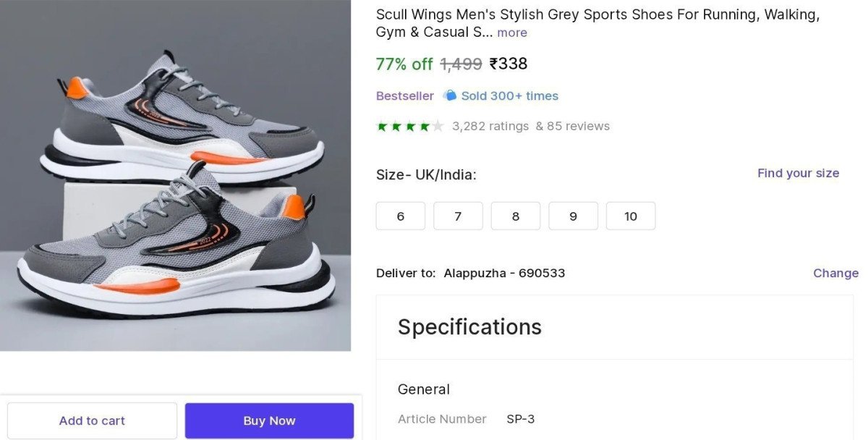Click the Specifications section heading

point(469,327)
